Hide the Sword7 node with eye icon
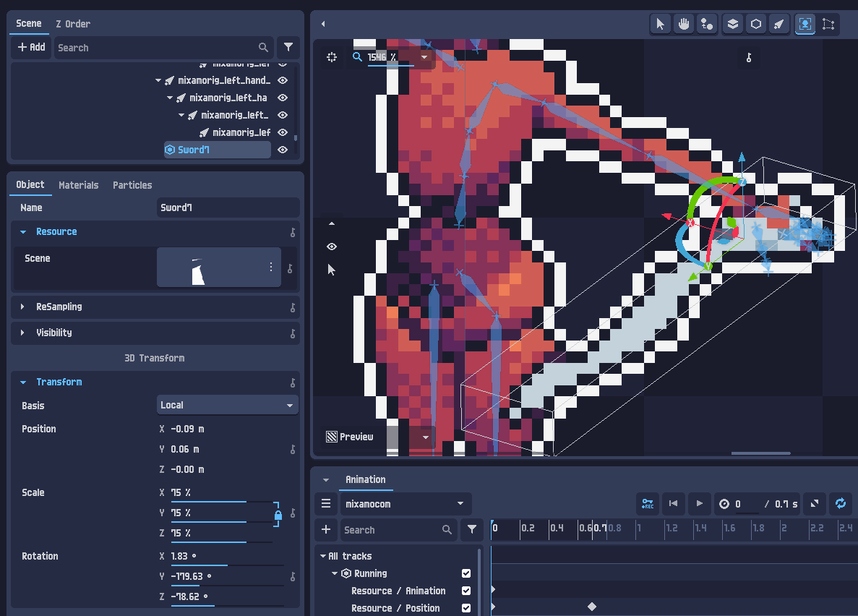 (283, 150)
